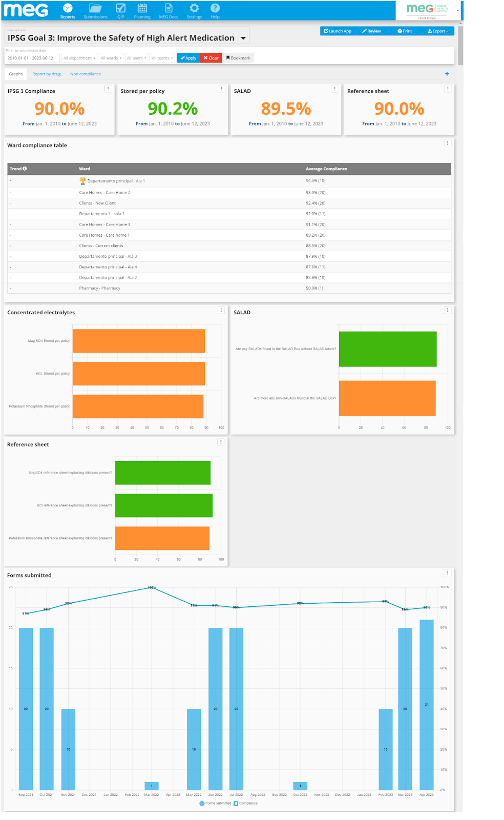
Task: Click the Mag SO4 Stored per policy bar
Action: [138, 341]
